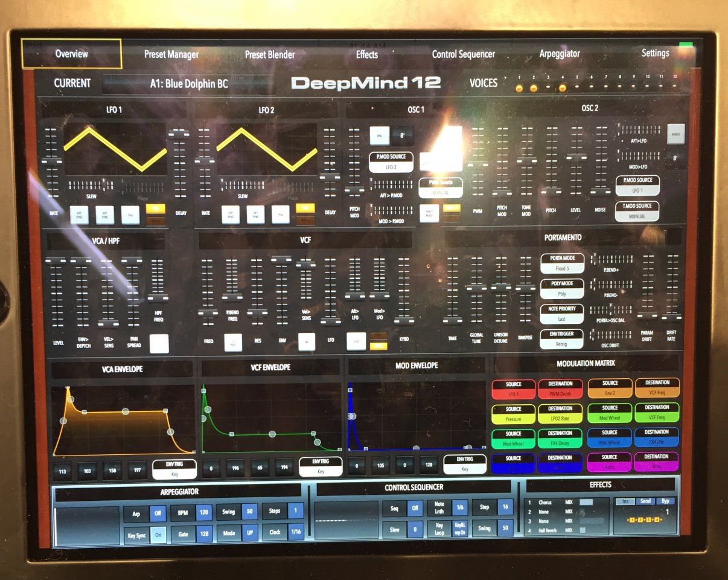This screenshot has width=728, height=580.
Task: Open the POLY MODE Poly dropdown
Action: [561, 289]
